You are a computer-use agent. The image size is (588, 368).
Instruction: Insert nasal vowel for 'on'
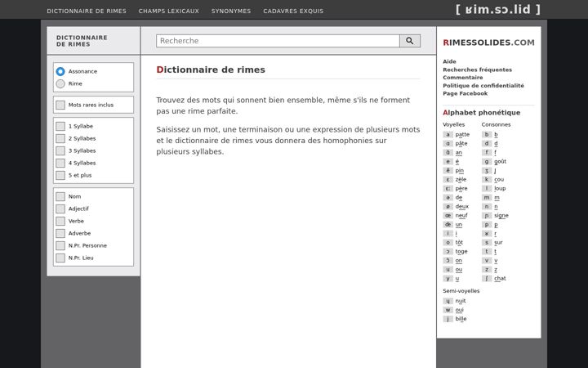coord(448,261)
